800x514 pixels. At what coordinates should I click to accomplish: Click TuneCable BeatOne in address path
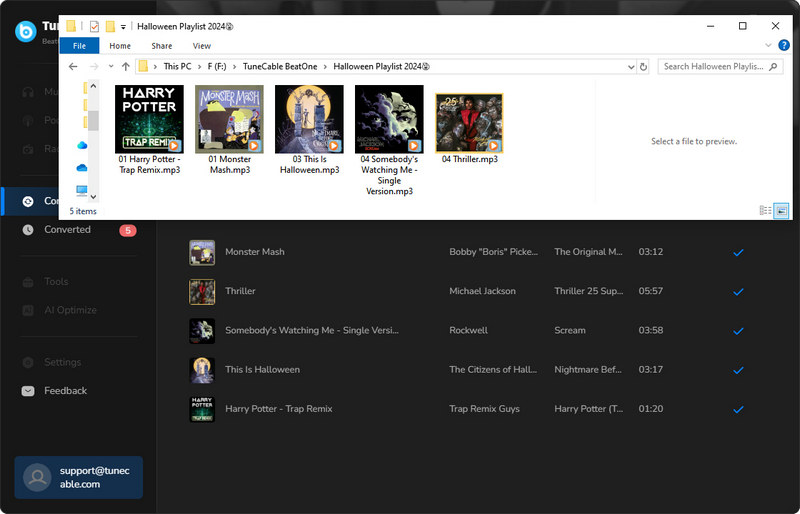280,66
